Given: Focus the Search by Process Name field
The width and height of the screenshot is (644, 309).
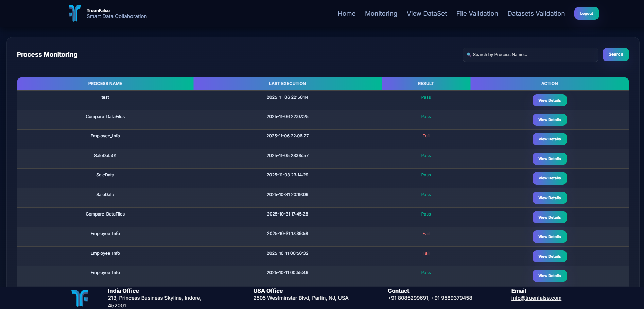Looking at the screenshot, I should pyautogui.click(x=530, y=55).
